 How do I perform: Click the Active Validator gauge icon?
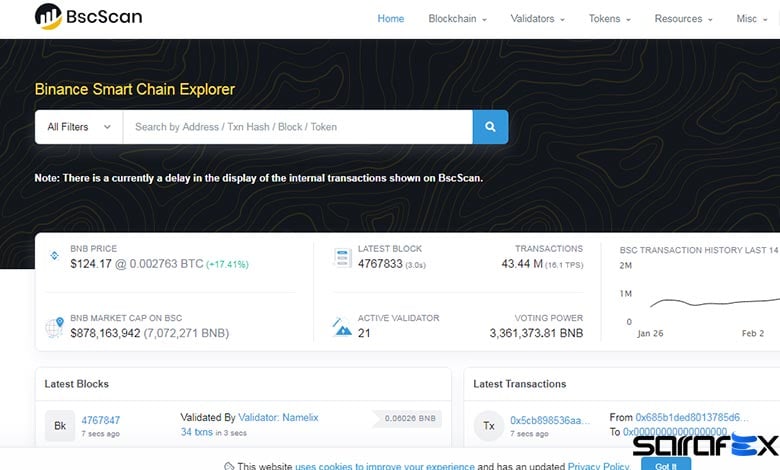[x=342, y=327]
